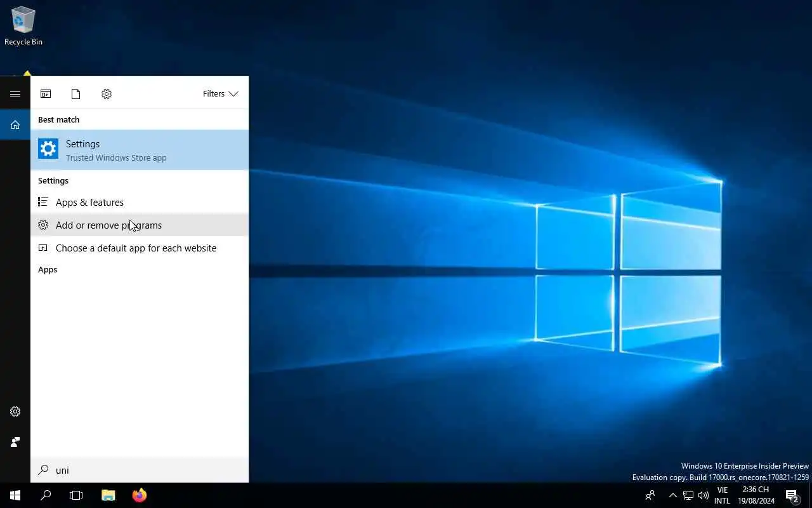Click gear icon beside Add or remove programs
812x508 pixels.
[43, 225]
